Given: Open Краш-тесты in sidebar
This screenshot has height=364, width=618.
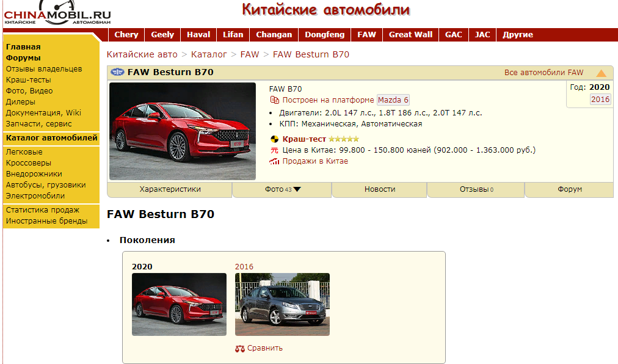Looking at the screenshot, I should (x=28, y=80).
